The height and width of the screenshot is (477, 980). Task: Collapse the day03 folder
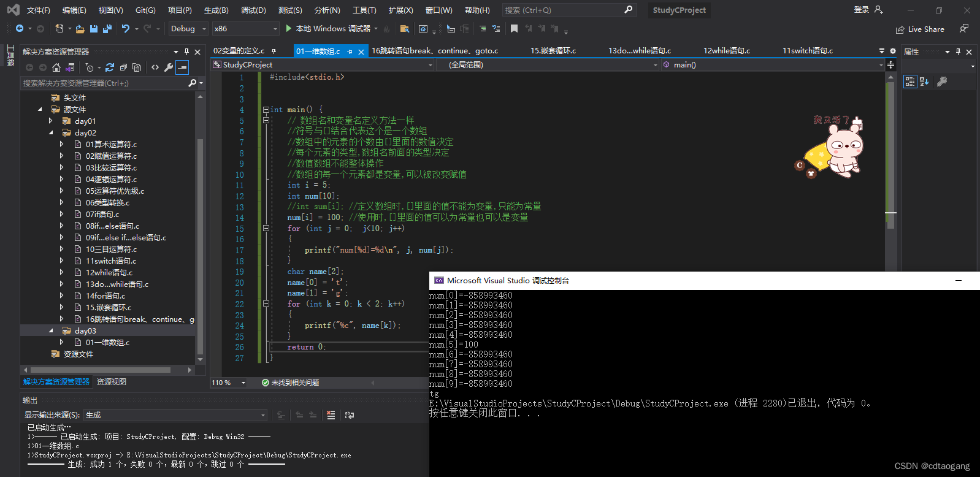point(51,331)
